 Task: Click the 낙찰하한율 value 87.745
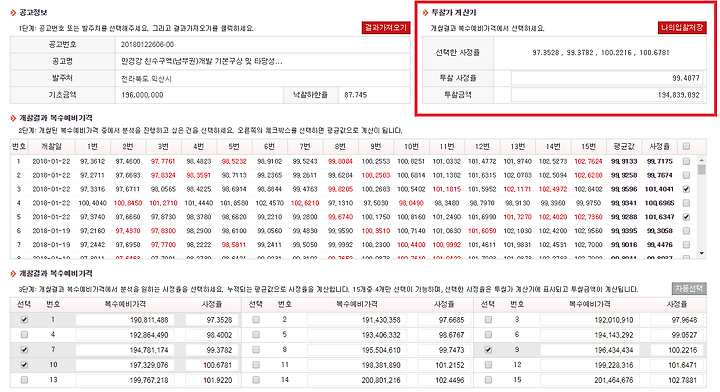click(x=355, y=95)
